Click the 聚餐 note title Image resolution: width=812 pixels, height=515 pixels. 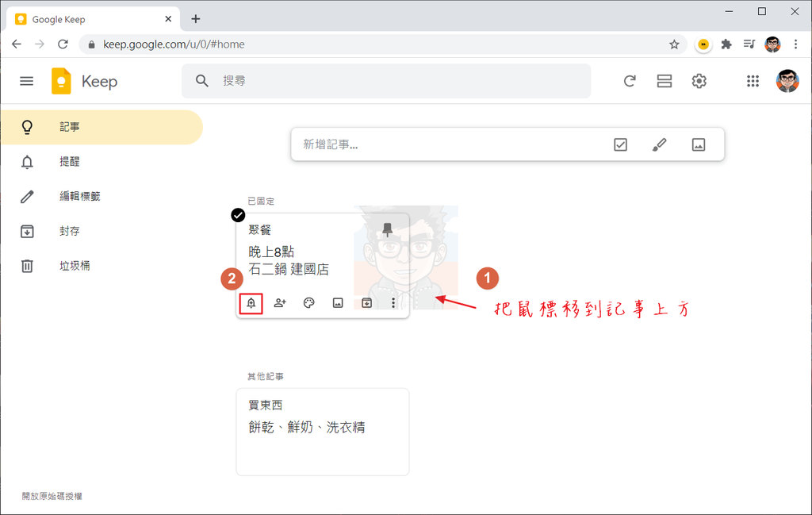[260, 229]
